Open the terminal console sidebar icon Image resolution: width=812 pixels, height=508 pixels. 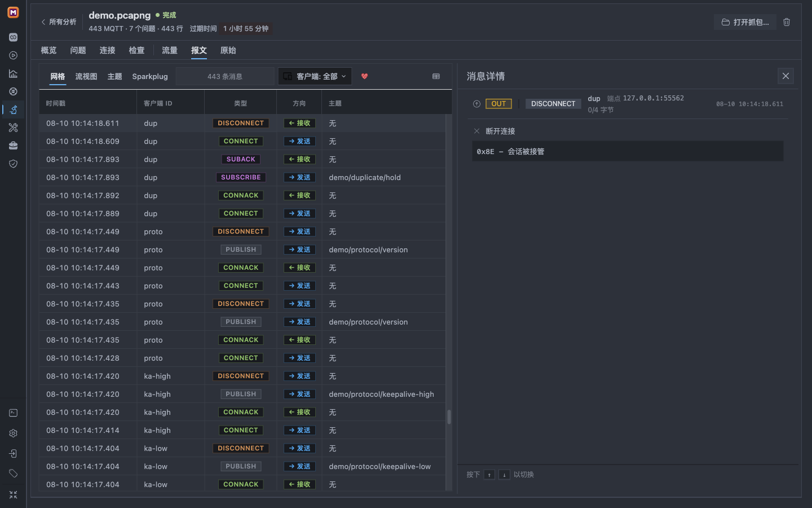(13, 413)
